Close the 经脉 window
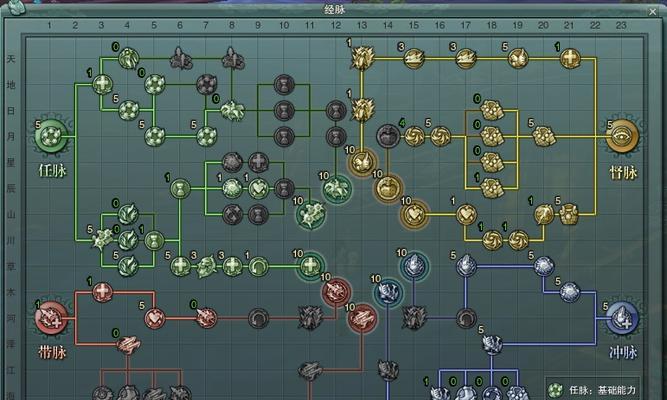Viewport: 667px width, 400px height. [653, 12]
